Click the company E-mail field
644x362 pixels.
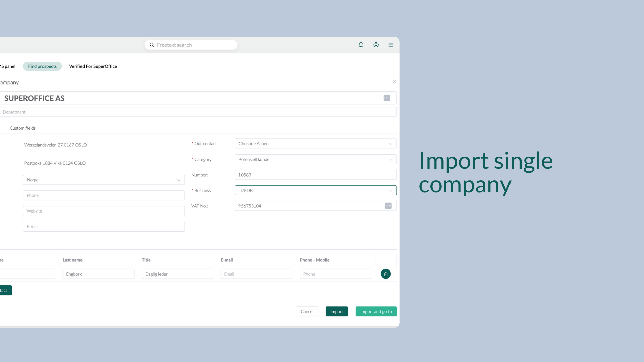(104, 227)
